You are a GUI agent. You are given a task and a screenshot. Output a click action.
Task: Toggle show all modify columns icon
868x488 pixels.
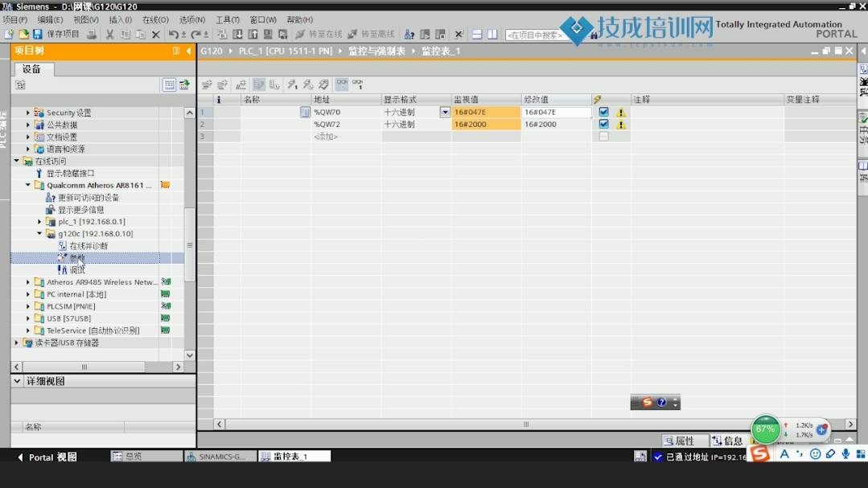(x=258, y=84)
